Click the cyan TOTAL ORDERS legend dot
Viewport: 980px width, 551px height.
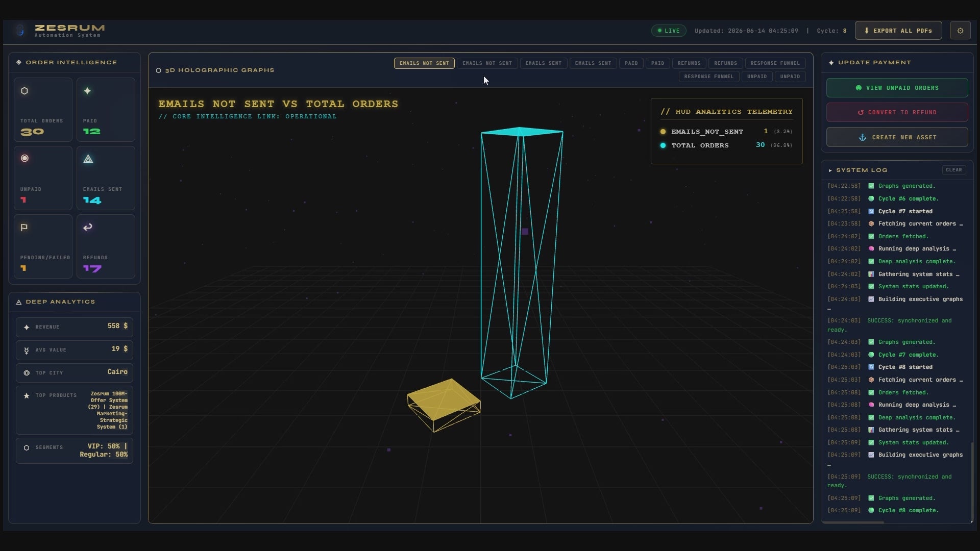[x=663, y=145]
